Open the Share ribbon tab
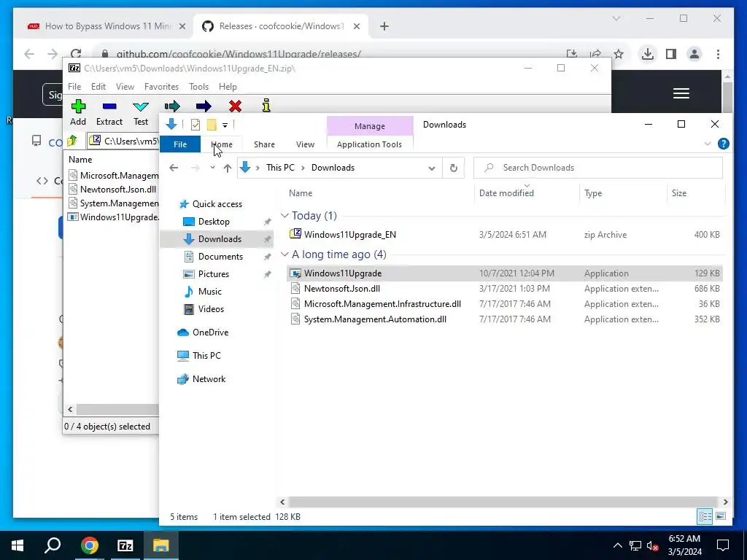The image size is (747, 560). (264, 144)
